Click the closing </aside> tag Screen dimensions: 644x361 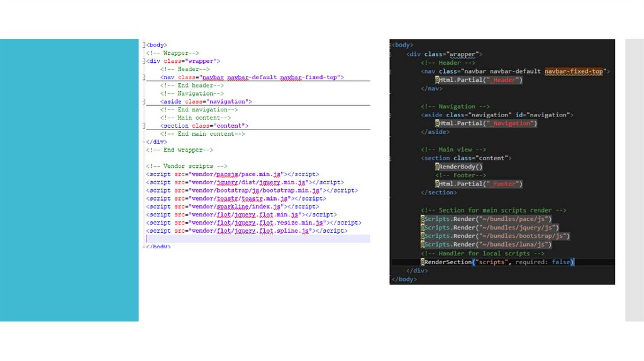(435, 132)
